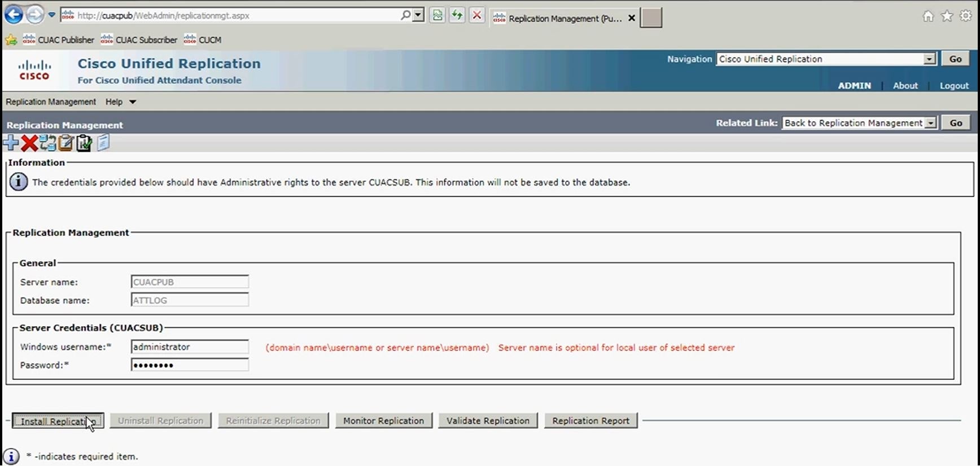Click the Reinitialize Replication button
Image resolution: width=980 pixels, height=466 pixels.
point(273,421)
